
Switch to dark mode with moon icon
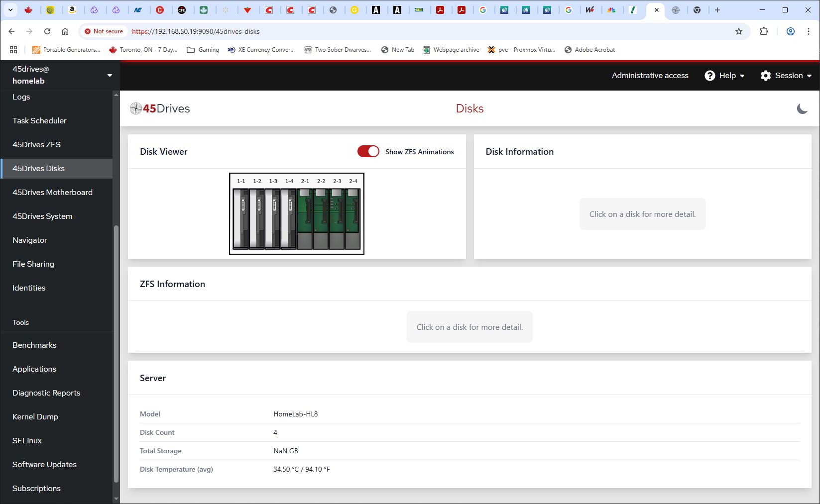(802, 108)
